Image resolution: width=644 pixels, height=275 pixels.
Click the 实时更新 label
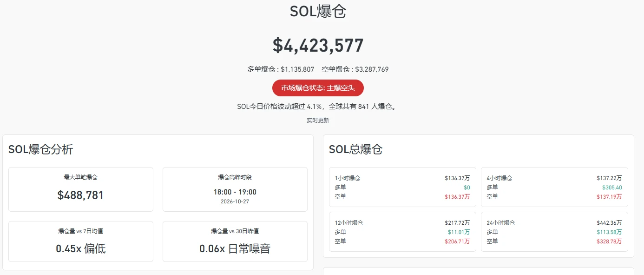pyautogui.click(x=318, y=120)
